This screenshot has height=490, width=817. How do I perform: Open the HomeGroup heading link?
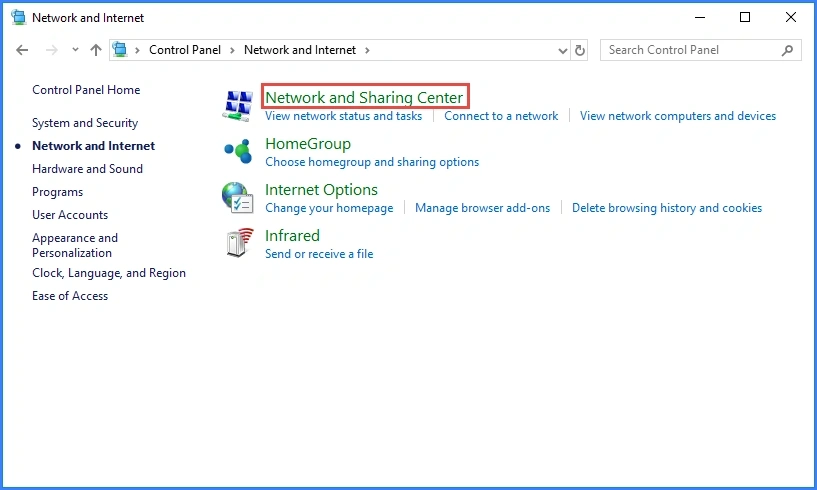(308, 144)
